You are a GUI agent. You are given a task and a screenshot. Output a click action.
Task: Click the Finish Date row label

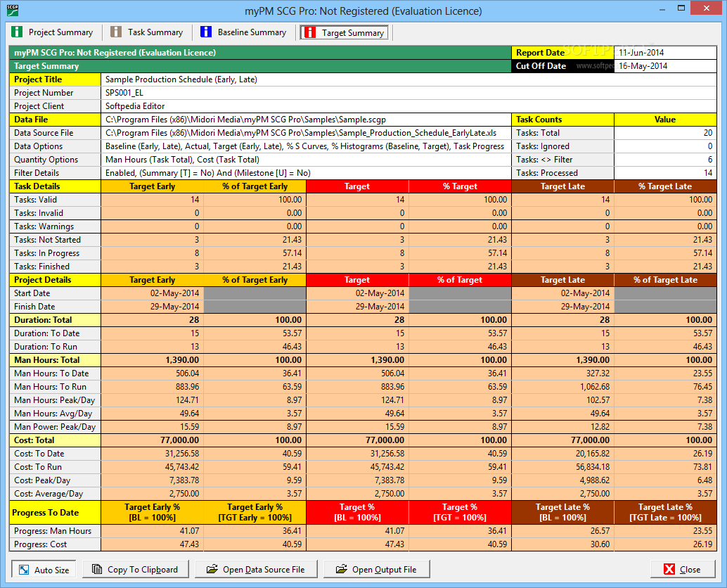coord(55,307)
